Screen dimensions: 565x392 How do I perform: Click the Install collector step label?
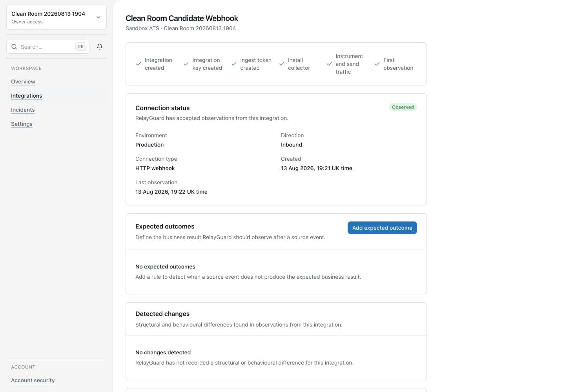click(x=299, y=64)
